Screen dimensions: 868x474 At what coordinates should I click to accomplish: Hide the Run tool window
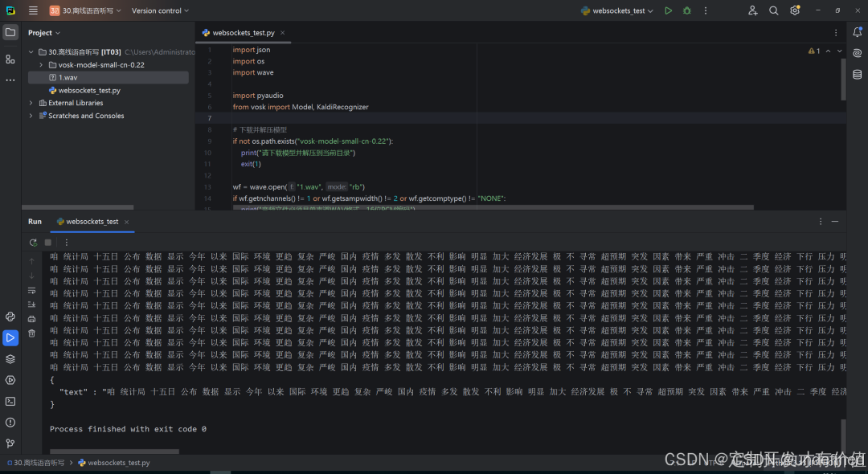pyautogui.click(x=835, y=221)
